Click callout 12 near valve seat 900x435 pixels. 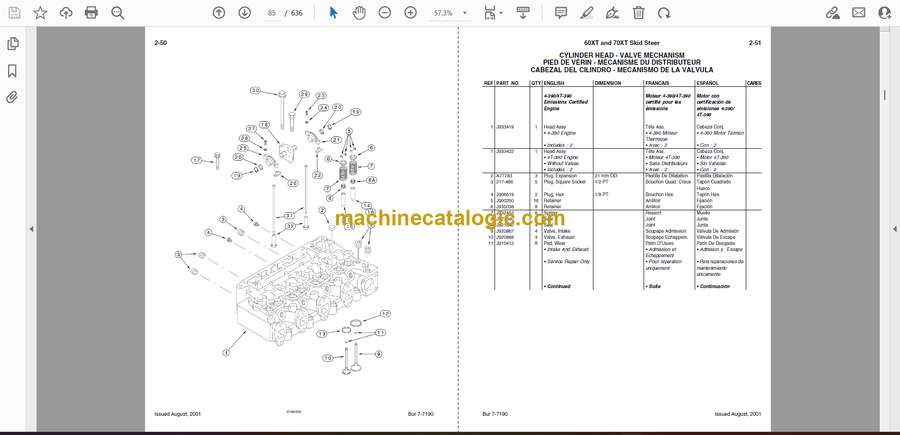(385, 314)
